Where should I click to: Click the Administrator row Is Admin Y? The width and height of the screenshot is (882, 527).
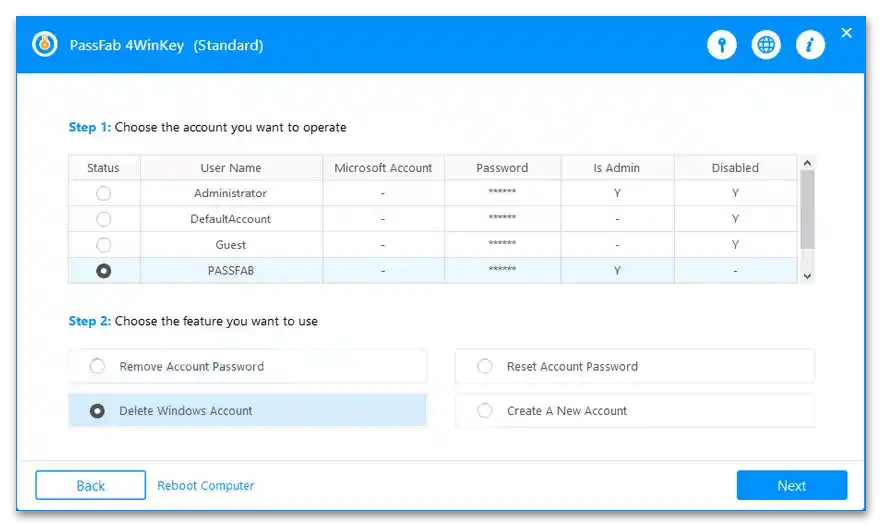tap(617, 193)
